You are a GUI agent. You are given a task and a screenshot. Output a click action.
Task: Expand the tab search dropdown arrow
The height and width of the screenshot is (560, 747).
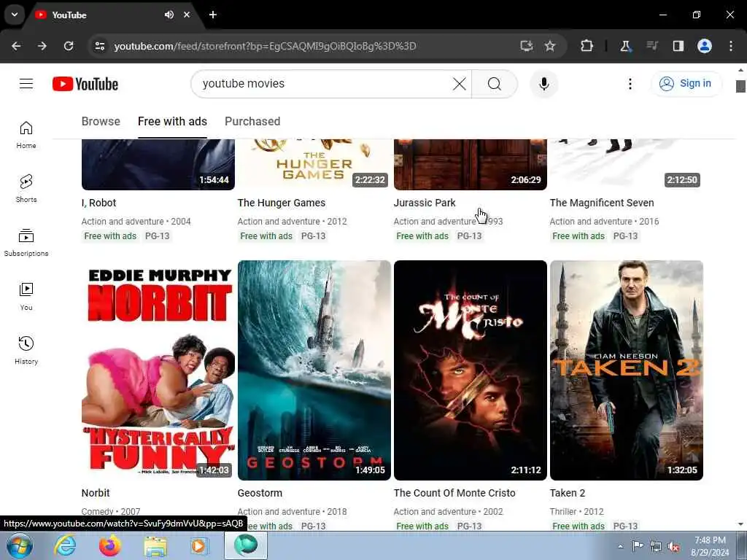[x=15, y=15]
